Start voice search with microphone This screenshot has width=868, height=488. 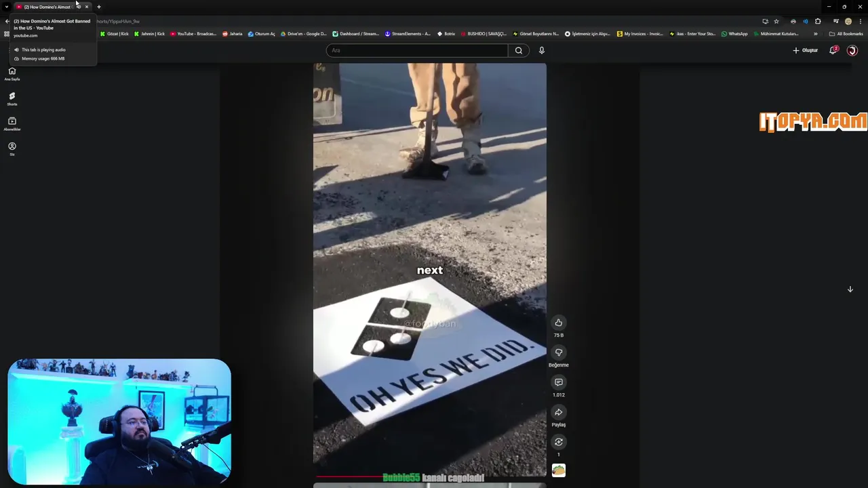coord(541,50)
